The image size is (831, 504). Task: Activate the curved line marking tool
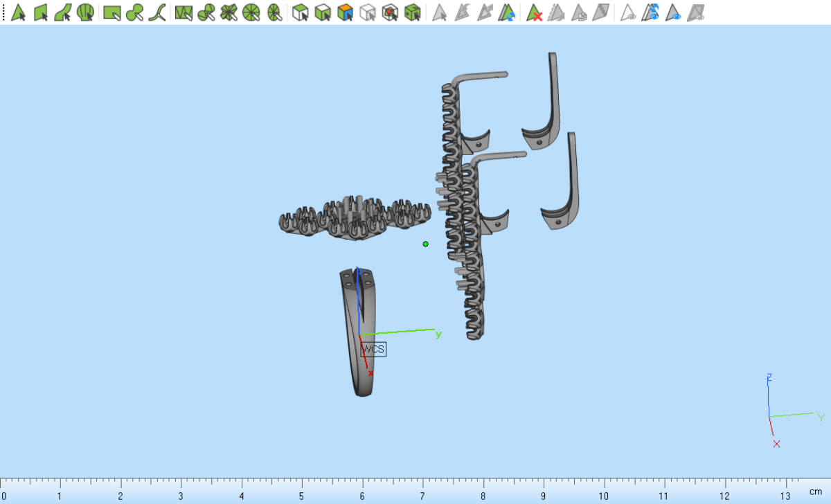pyautogui.click(x=157, y=12)
